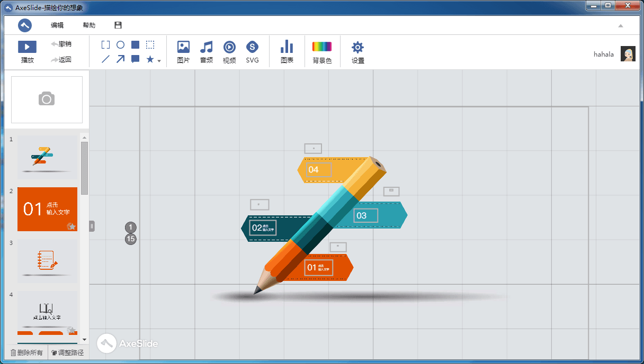This screenshot has height=364, width=644.
Task: Click the 调整路径 button
Action: (67, 352)
